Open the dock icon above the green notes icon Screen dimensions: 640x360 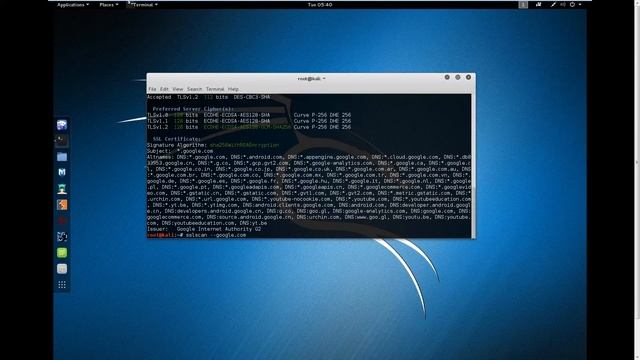pos(62,237)
